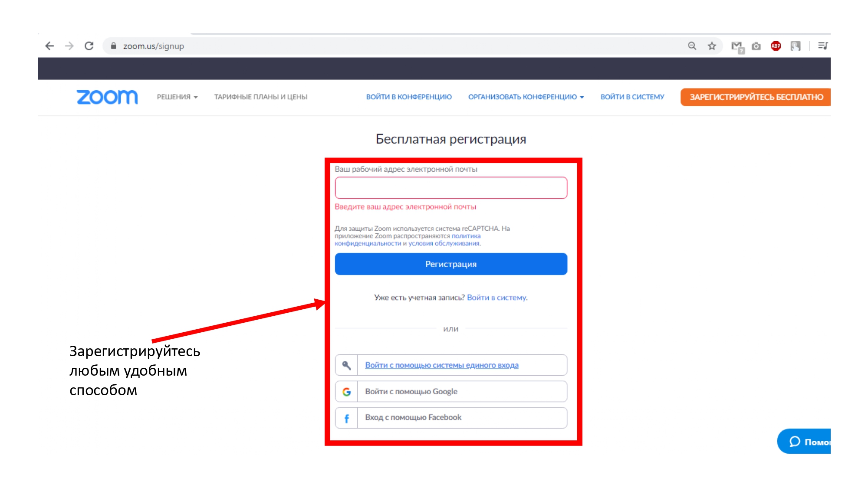Click the Zoom logo
This screenshot has width=868, height=488.
click(x=107, y=97)
